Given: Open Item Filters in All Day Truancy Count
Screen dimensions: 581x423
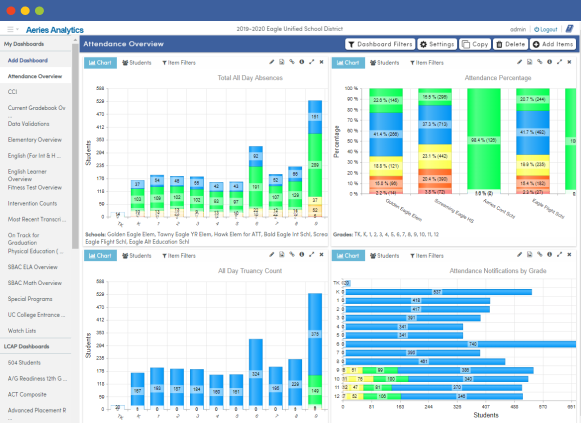Looking at the screenshot, I should [179, 256].
